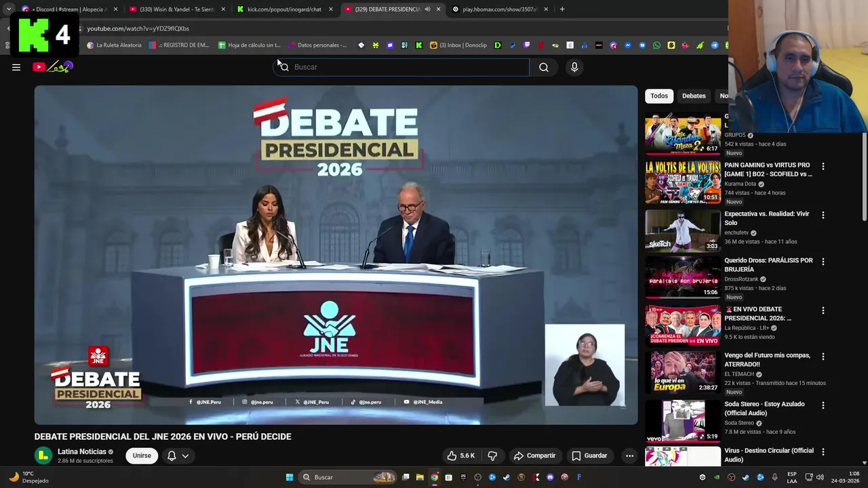Click the Windows taskbar Buscar search box
The image size is (868, 488).
(347, 477)
